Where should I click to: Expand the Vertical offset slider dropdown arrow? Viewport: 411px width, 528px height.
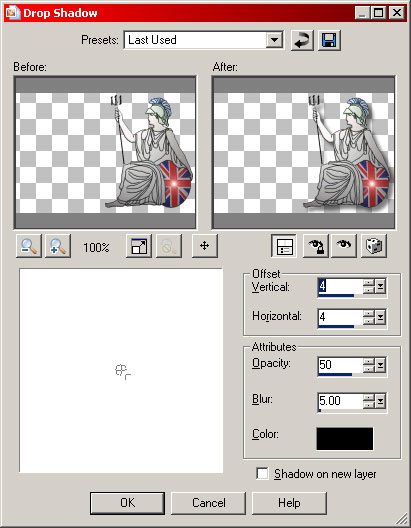click(x=381, y=287)
